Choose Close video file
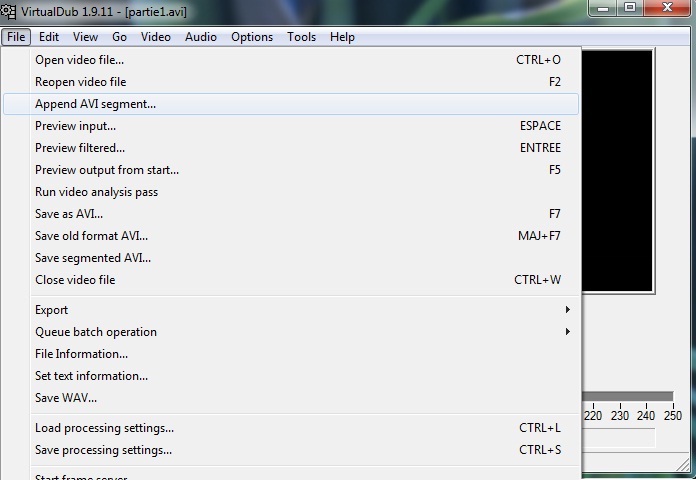This screenshot has width=696, height=480. [x=291, y=280]
